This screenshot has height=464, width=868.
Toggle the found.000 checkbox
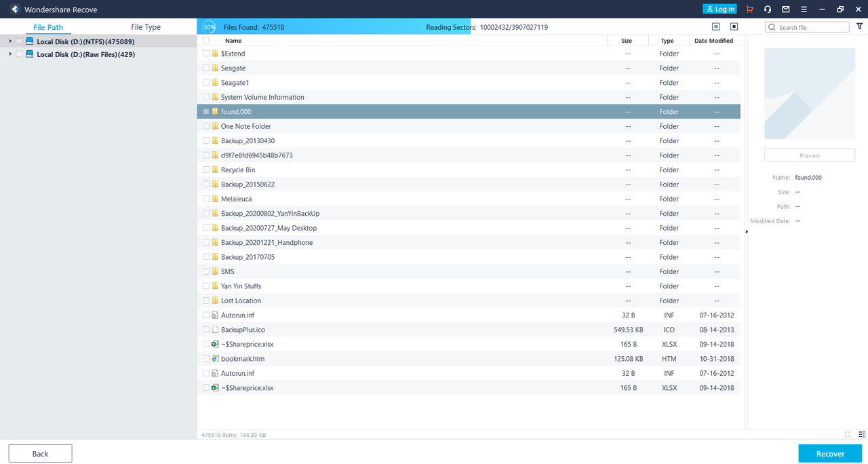pyautogui.click(x=206, y=111)
